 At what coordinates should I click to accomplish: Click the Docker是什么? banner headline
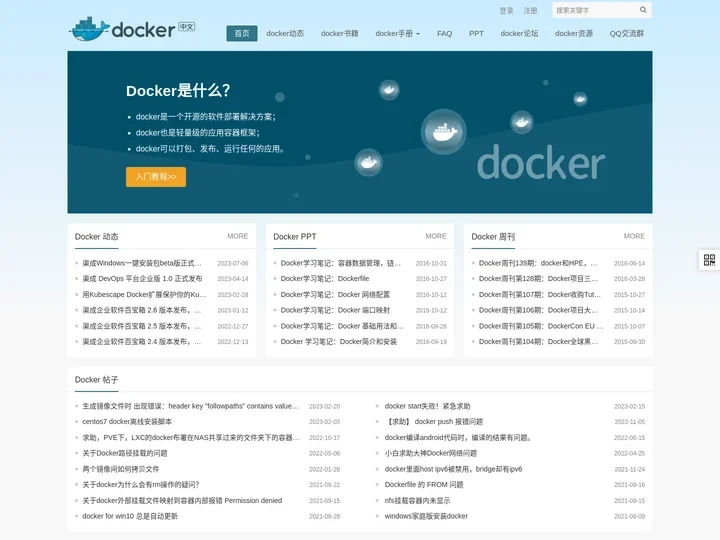point(178,90)
